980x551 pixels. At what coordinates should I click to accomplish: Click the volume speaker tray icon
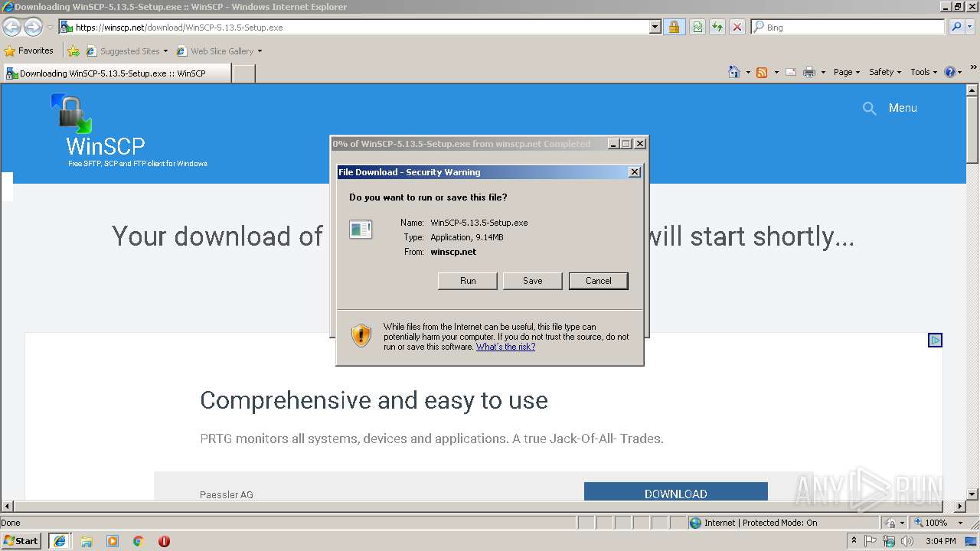tap(907, 541)
